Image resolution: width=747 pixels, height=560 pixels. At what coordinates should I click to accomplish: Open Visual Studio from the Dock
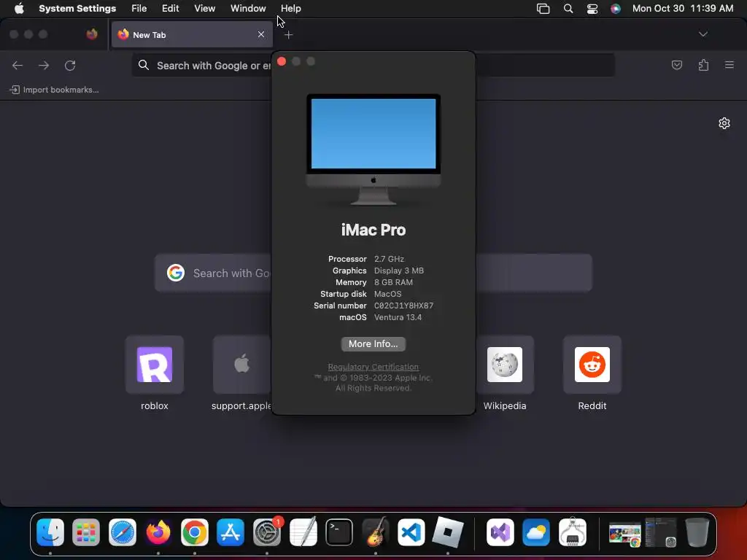click(x=500, y=532)
